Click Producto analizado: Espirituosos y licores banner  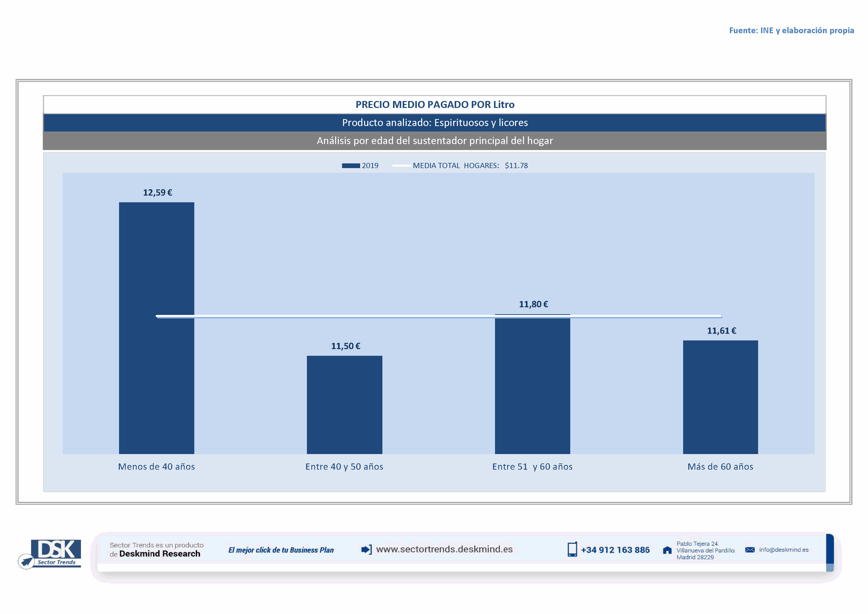coord(435,123)
